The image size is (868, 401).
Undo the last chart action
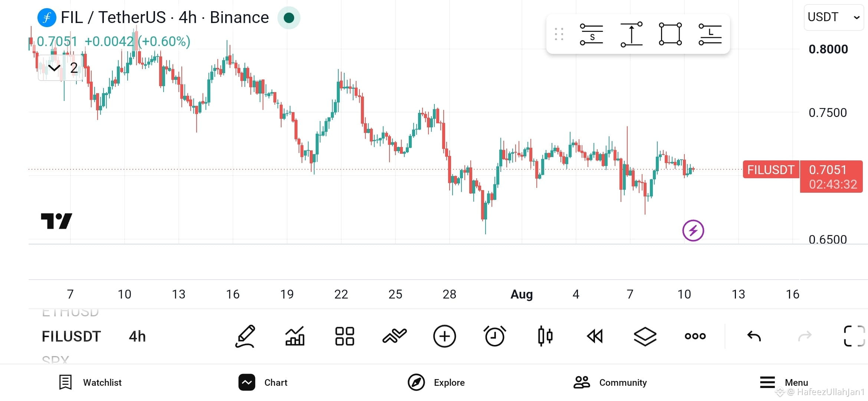tap(754, 336)
